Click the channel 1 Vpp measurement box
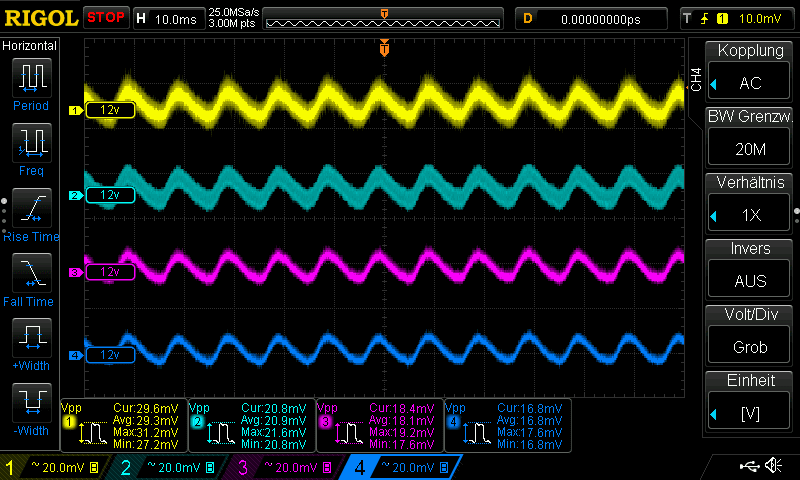 [x=123, y=425]
